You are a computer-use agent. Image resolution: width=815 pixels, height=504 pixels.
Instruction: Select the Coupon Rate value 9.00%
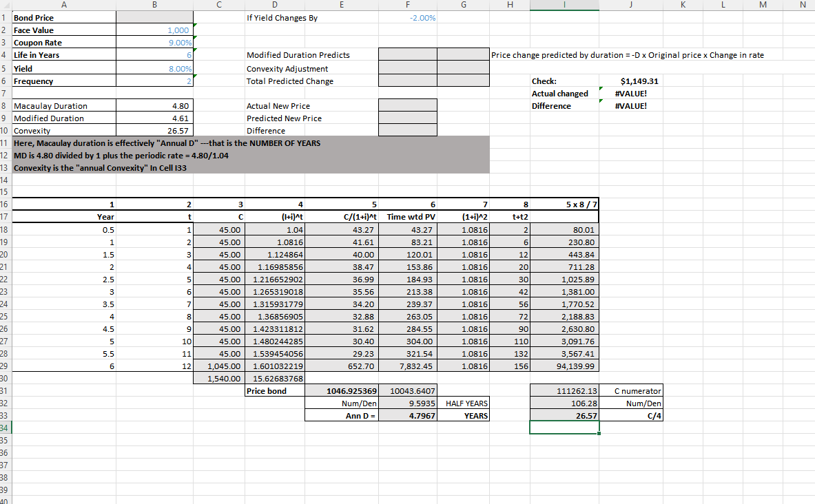(154, 42)
